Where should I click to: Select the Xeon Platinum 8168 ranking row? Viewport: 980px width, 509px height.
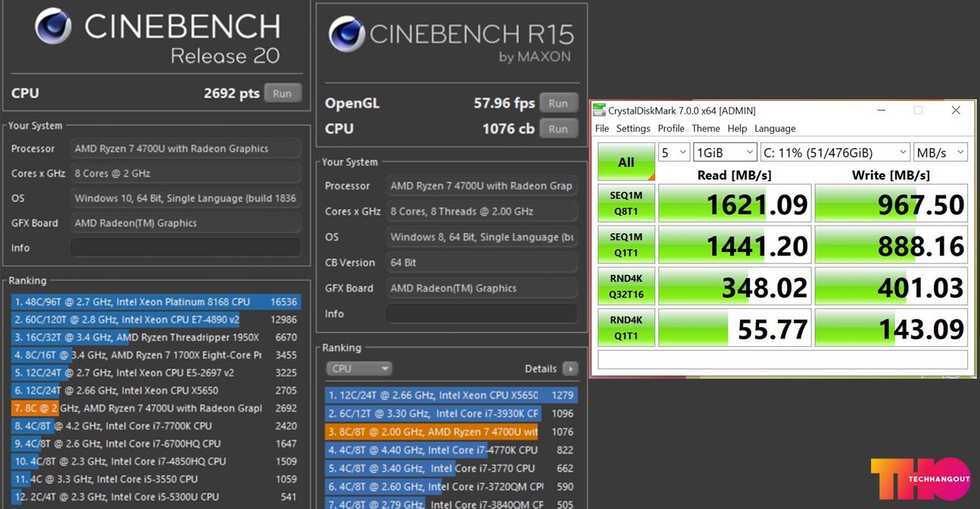tap(154, 301)
